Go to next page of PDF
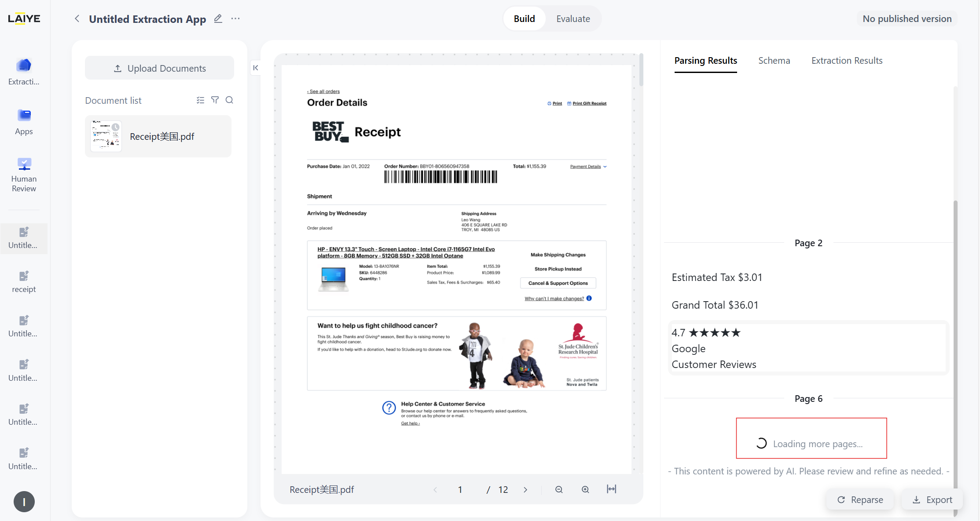 (x=525, y=490)
